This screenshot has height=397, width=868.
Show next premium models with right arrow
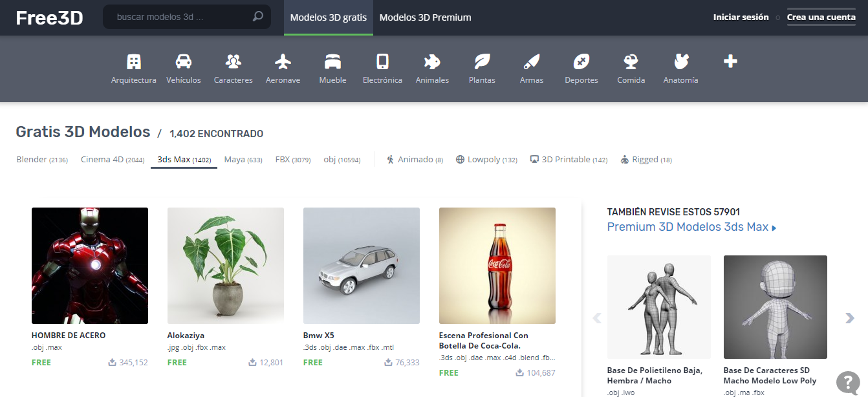(x=850, y=318)
